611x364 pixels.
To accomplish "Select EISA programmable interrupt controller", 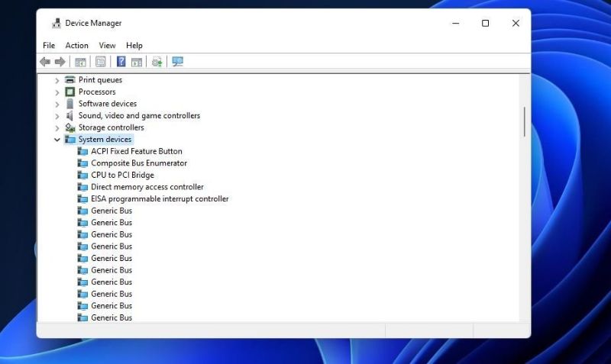I will click(160, 199).
